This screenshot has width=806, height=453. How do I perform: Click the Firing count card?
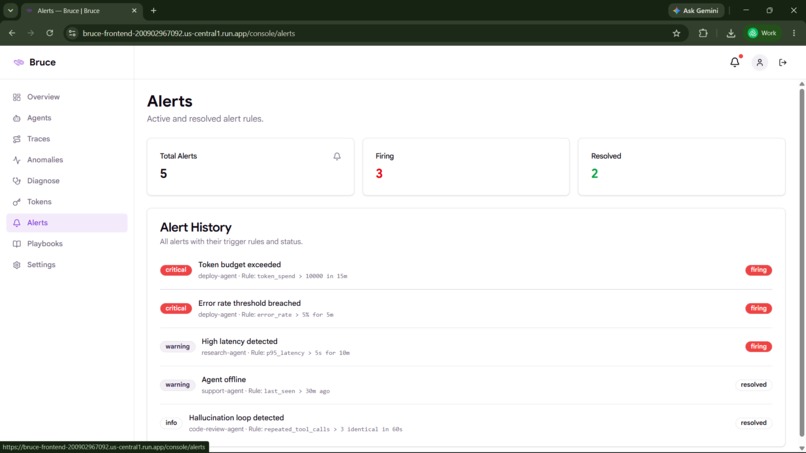click(466, 167)
